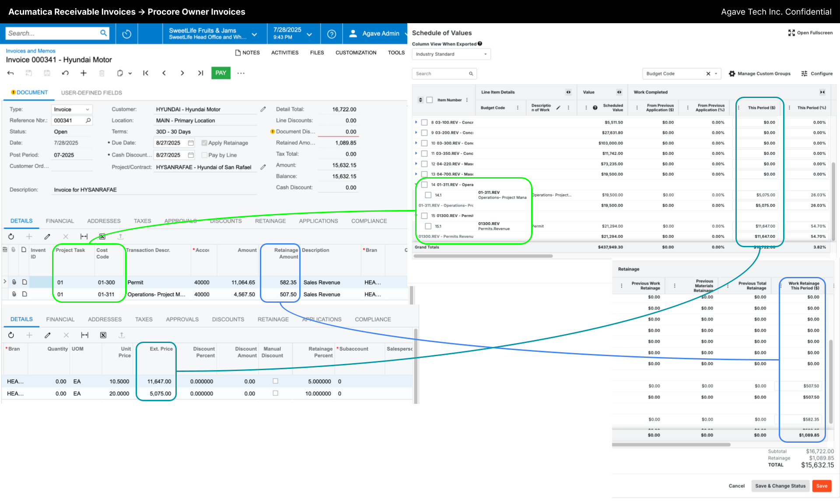The width and height of the screenshot is (840, 504).
Task: Open the FILES menu
Action: pos(317,52)
